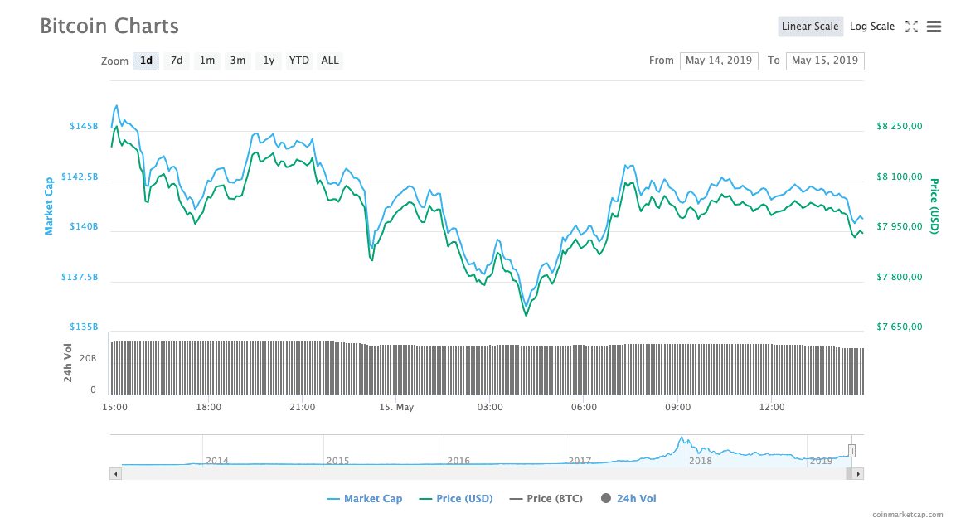Select Linear Scale option

809,27
